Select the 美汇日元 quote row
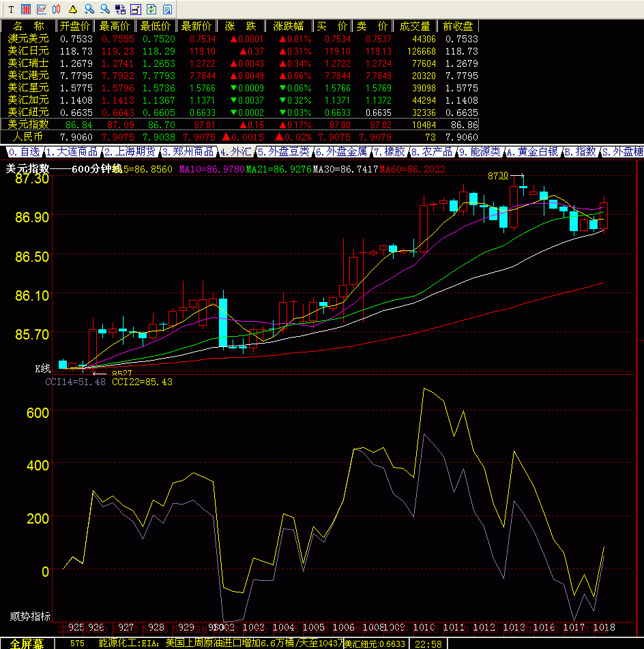644x649 pixels. tap(240, 51)
